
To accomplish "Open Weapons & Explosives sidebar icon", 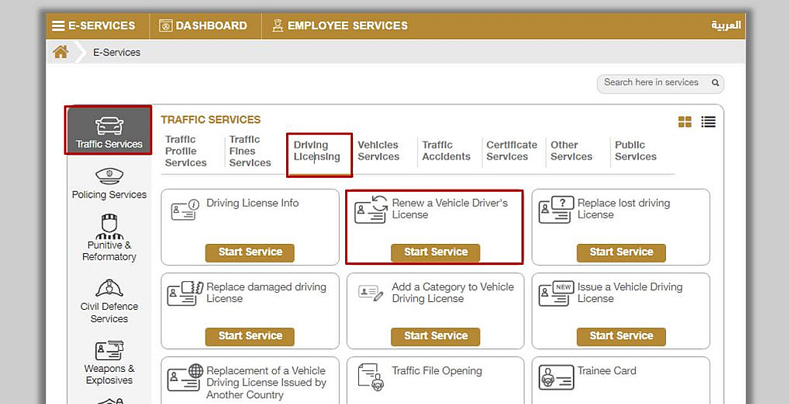I will coord(109,352).
